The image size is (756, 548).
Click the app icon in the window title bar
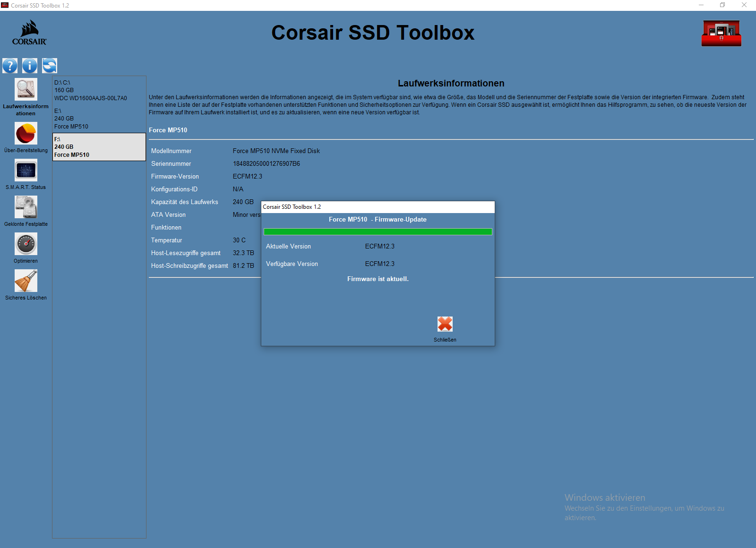point(5,5)
